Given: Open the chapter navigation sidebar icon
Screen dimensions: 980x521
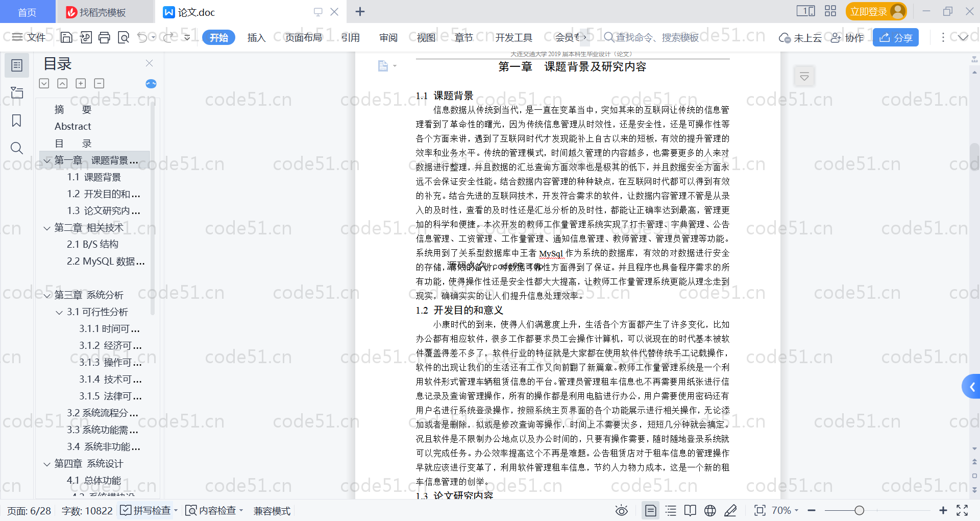Looking at the screenshot, I should pos(17,92).
